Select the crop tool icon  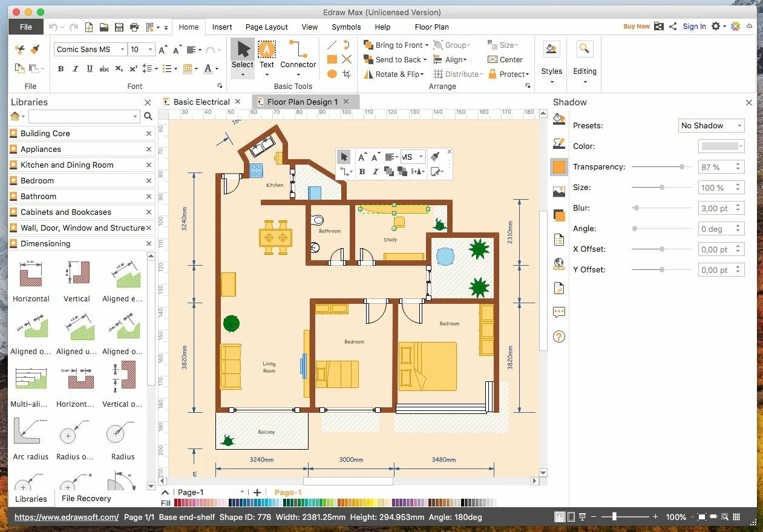[347, 74]
